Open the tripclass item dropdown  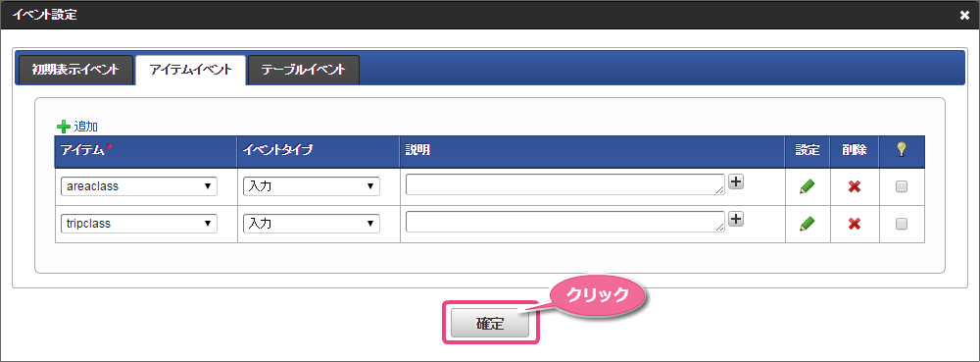pos(139,224)
